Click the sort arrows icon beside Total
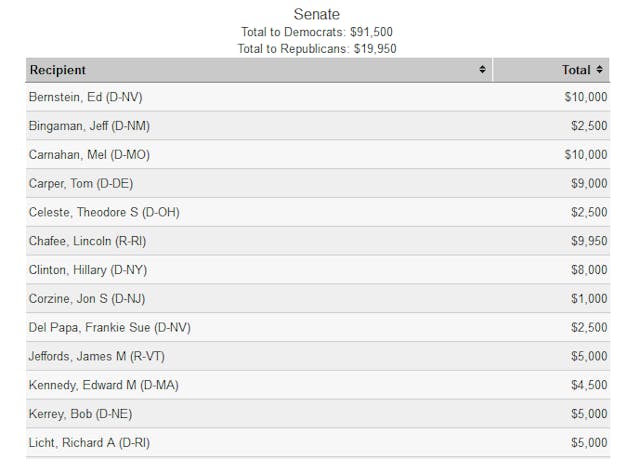Image resolution: width=640 pixels, height=459 pixels. [x=600, y=70]
